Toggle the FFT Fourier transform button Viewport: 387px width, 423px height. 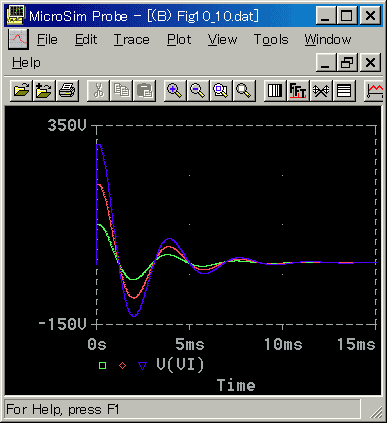[298, 90]
